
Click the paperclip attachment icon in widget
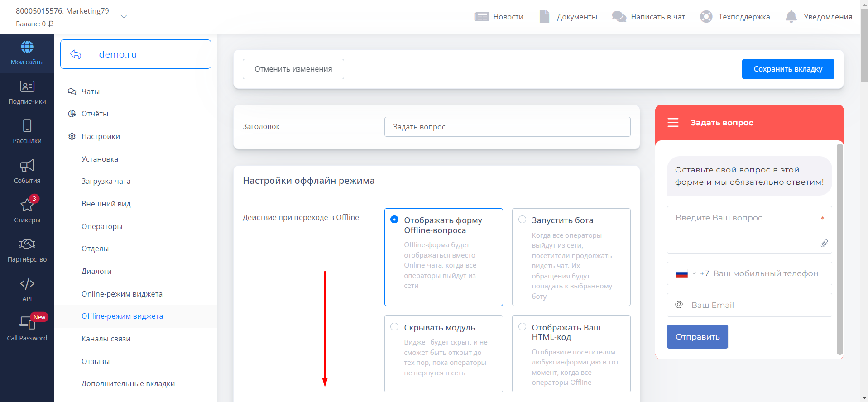pyautogui.click(x=824, y=244)
